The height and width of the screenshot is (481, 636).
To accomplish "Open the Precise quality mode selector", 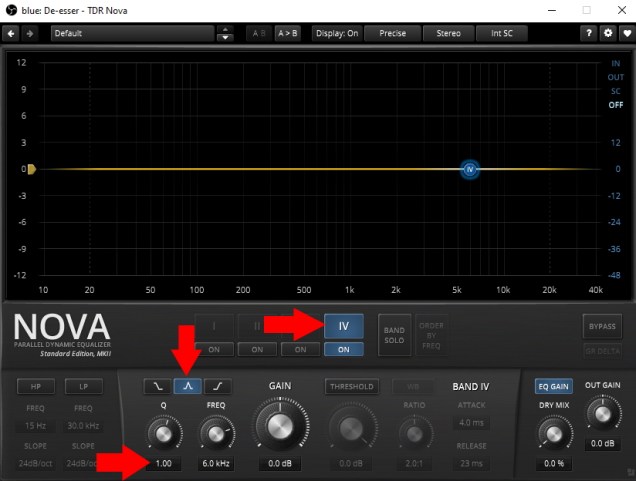I will pyautogui.click(x=392, y=33).
